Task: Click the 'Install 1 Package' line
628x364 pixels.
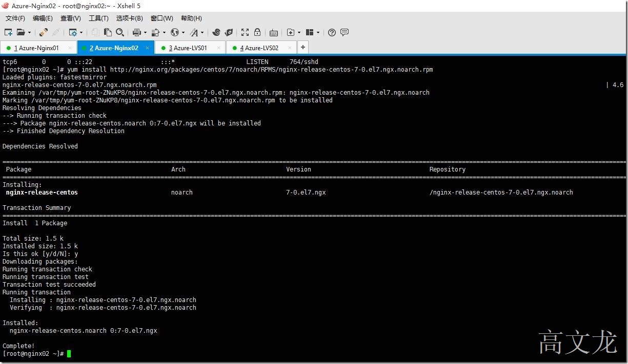Action: [x=35, y=223]
